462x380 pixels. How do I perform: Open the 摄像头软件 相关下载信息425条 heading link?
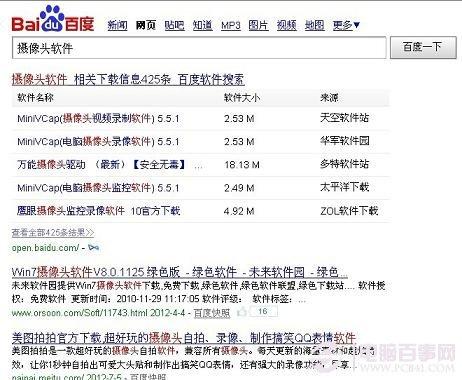tap(128, 80)
